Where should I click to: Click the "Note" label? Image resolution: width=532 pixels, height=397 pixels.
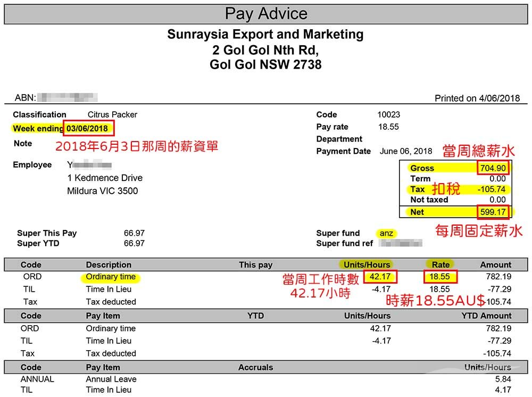click(23, 143)
